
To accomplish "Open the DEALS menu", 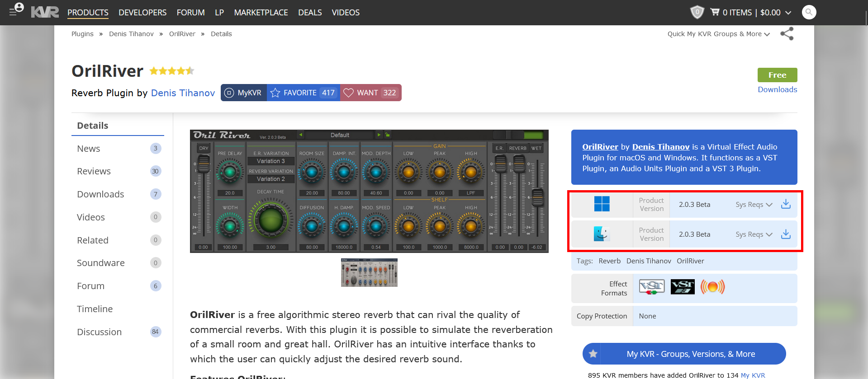I will coord(310,13).
